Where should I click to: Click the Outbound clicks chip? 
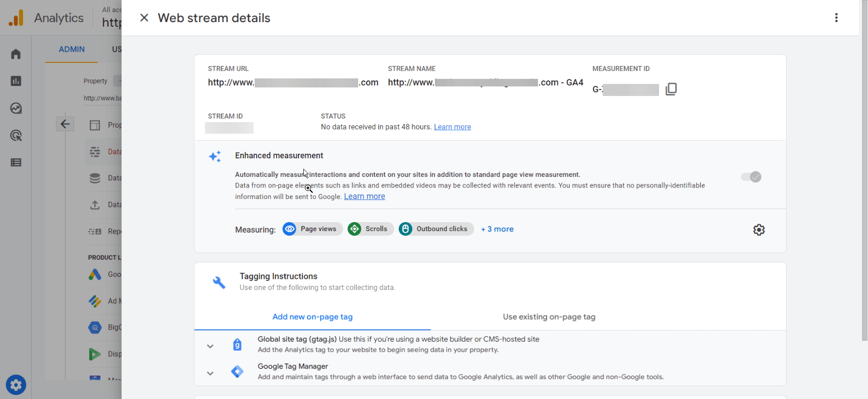click(436, 229)
